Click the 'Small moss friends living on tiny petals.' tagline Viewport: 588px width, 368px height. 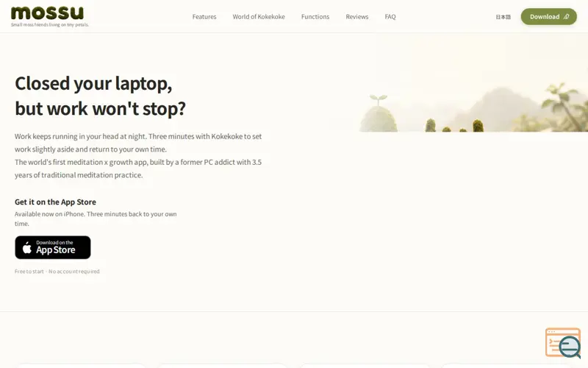tap(50, 25)
